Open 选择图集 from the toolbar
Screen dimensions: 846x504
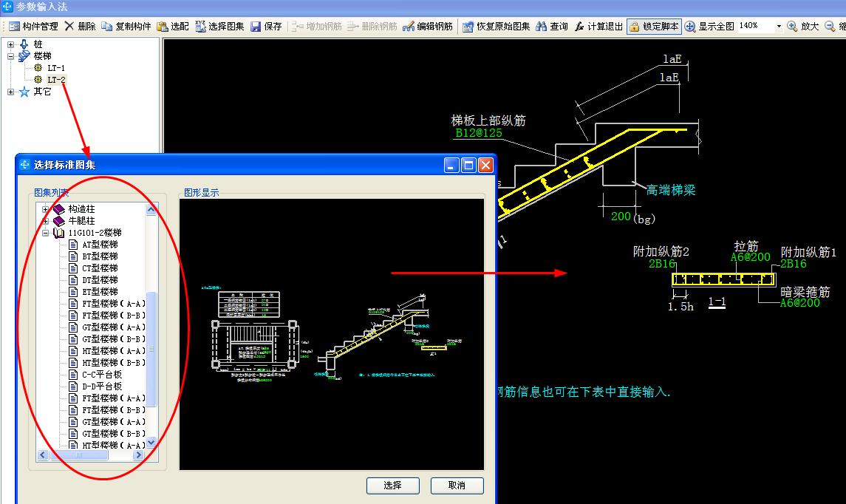pos(219,26)
